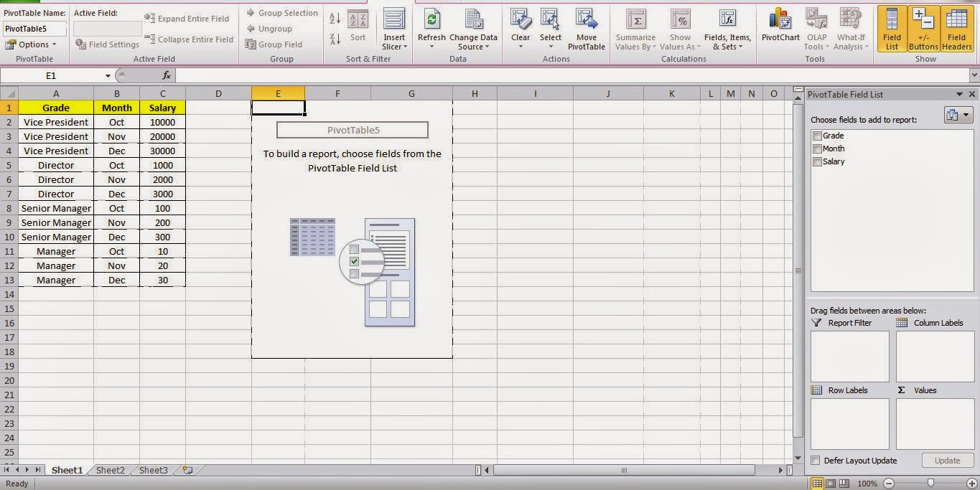Viewport: 980px width, 490px height.
Task: Click the Group Field command
Action: tap(274, 44)
